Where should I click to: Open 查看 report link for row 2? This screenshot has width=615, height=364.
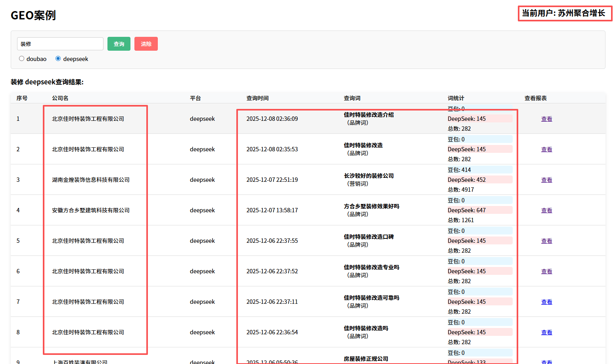(546, 149)
